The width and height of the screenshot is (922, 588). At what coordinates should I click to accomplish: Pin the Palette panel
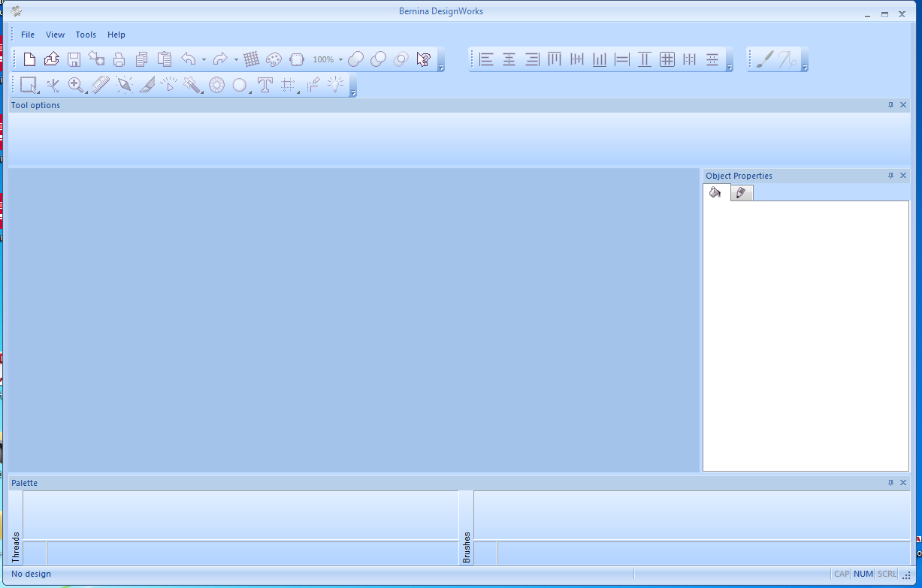click(890, 483)
